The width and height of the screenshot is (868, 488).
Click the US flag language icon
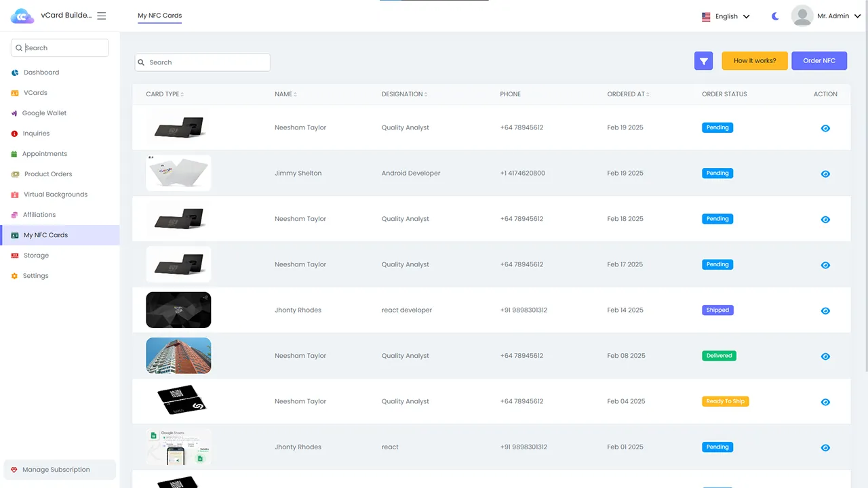[x=706, y=17]
